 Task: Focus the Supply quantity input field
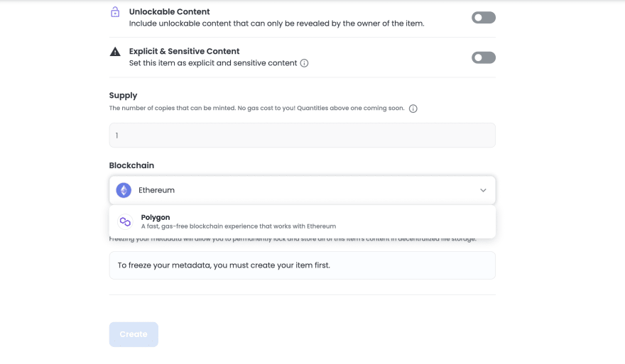pyautogui.click(x=302, y=136)
